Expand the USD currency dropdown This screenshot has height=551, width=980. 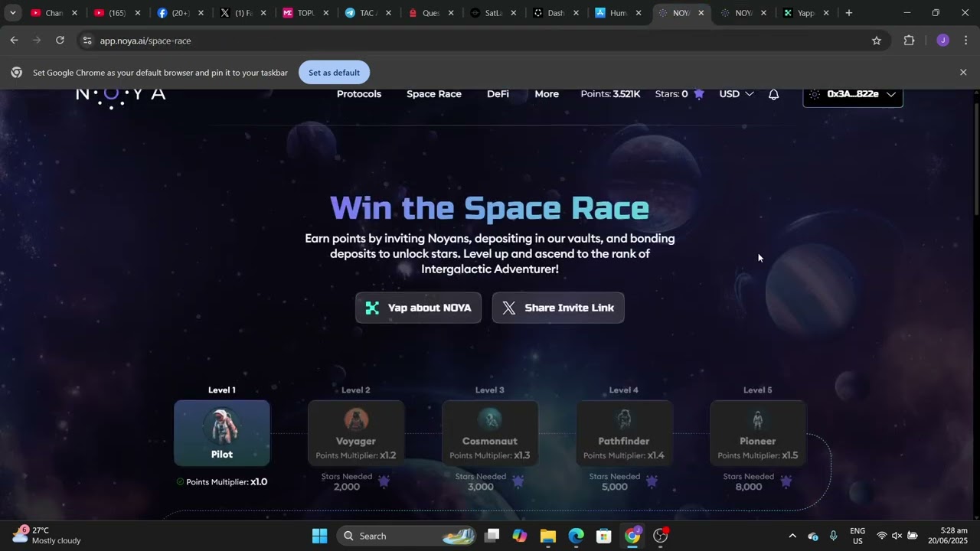pos(737,94)
